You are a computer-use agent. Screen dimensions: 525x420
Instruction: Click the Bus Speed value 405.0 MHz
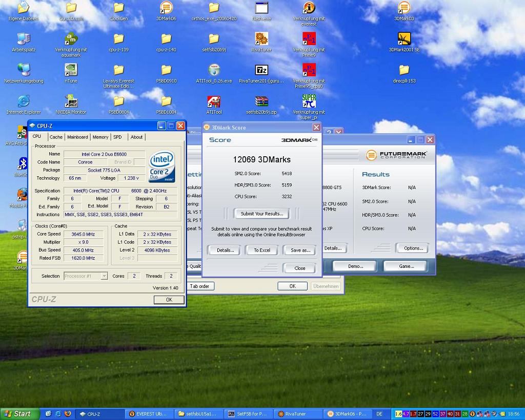83,250
